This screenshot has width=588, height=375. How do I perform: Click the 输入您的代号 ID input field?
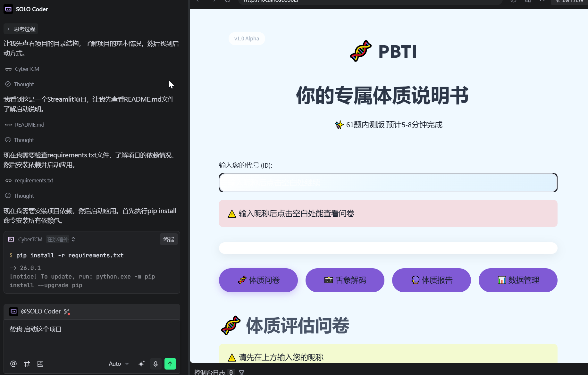tap(388, 183)
